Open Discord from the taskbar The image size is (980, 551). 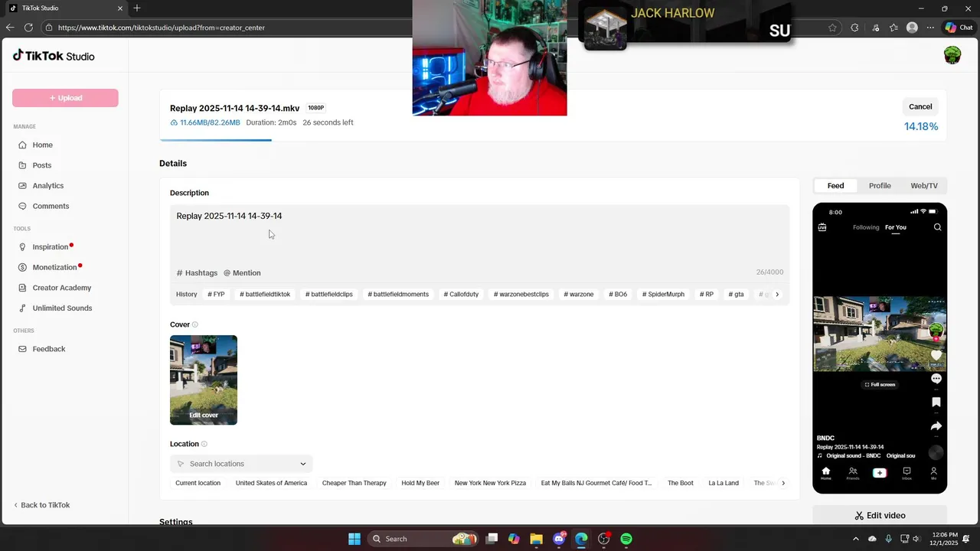pos(559,539)
